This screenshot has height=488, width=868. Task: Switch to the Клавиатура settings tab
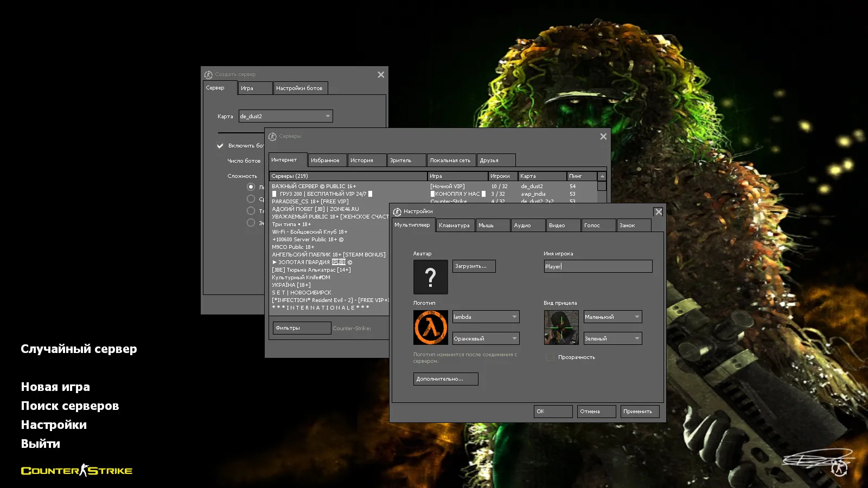(455, 226)
